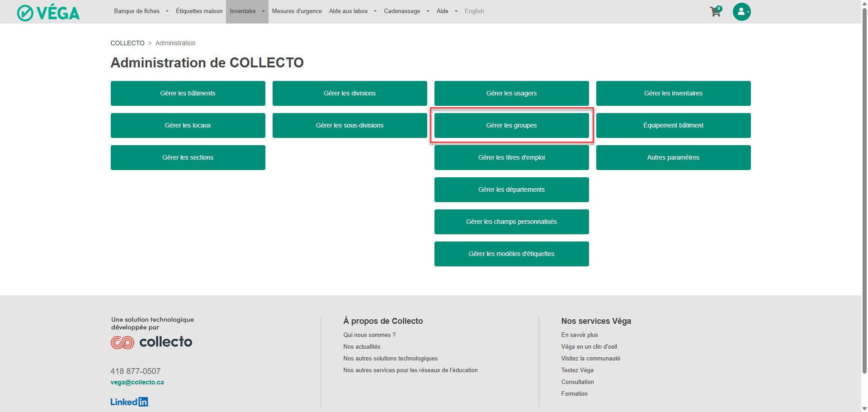Screen dimensions: 868x412
Task: Click the COLLECTO breadcrumb link
Action: 127,43
